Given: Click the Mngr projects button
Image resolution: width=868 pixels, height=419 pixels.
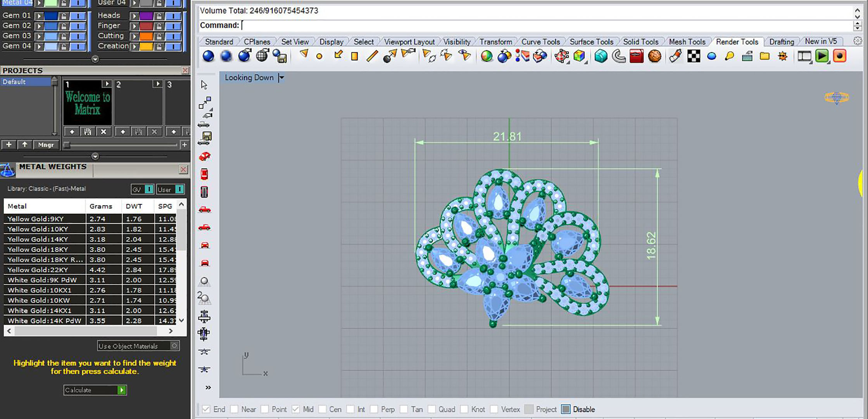Looking at the screenshot, I should [46, 145].
